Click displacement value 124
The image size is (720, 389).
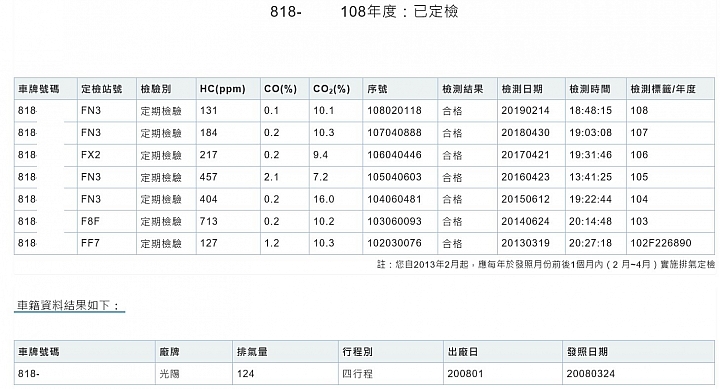coord(246,374)
